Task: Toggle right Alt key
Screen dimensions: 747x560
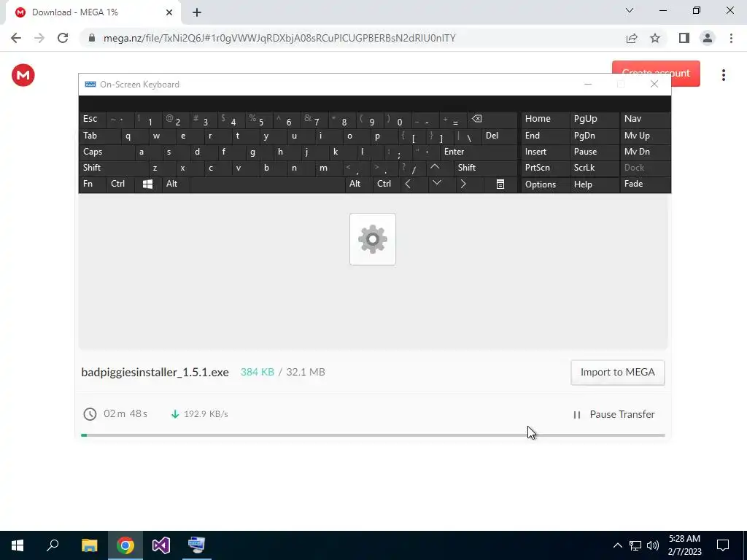Action: point(357,184)
